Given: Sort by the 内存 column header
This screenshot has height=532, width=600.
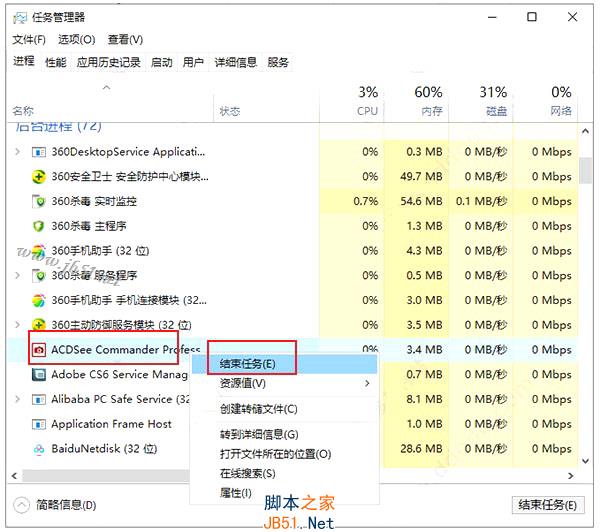Looking at the screenshot, I should (x=416, y=101).
